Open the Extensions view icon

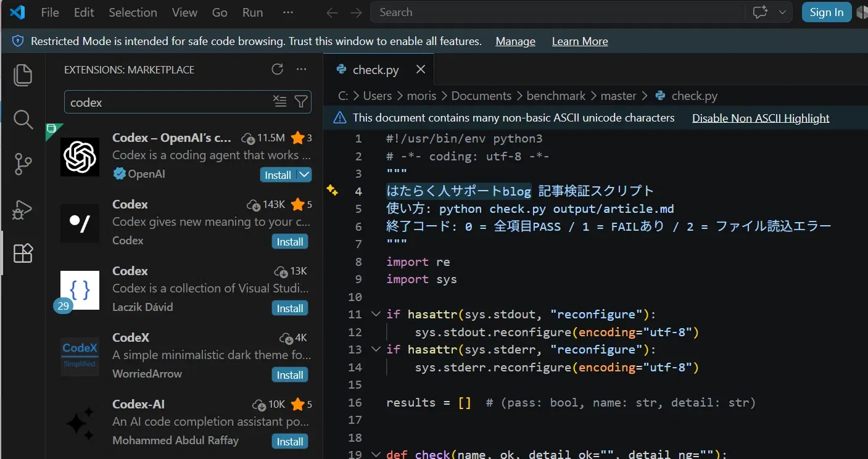(x=23, y=253)
